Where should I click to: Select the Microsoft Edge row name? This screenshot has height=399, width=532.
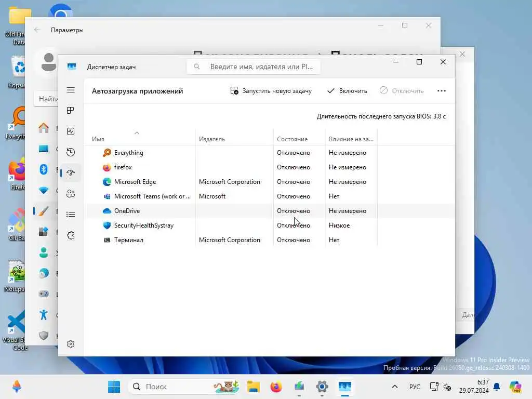[135, 182]
